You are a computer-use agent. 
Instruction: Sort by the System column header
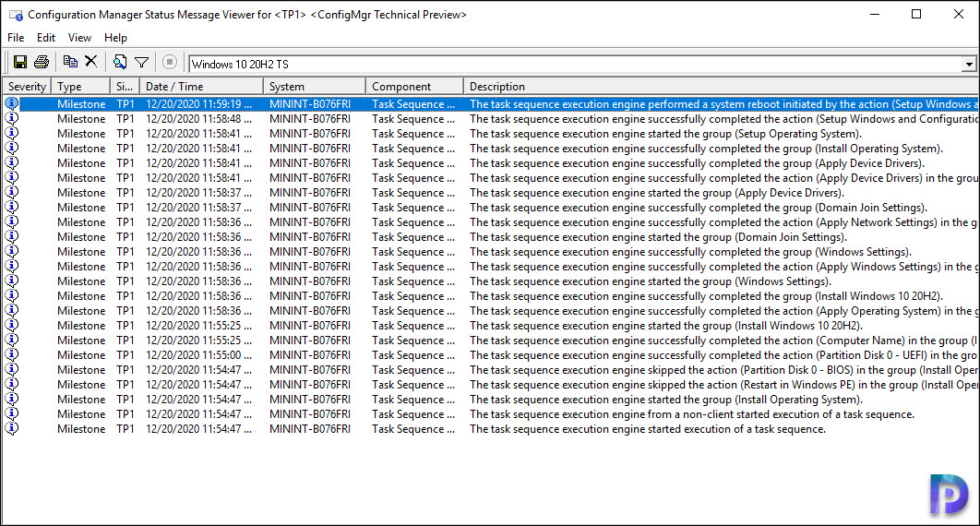tap(315, 86)
